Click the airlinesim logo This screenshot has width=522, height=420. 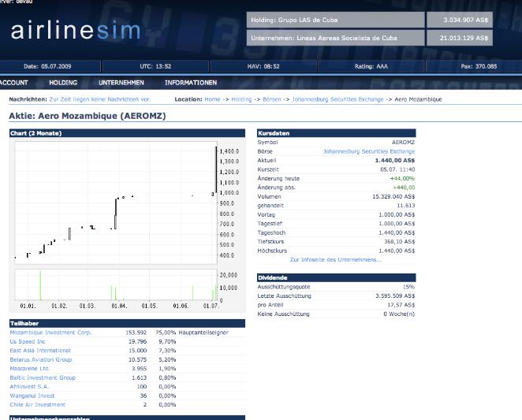pyautogui.click(x=76, y=30)
